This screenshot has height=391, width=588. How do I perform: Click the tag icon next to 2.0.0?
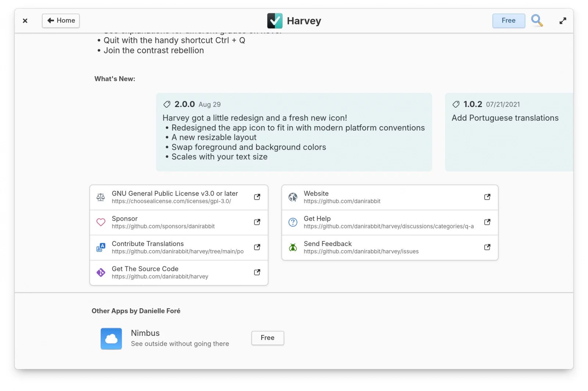(167, 104)
